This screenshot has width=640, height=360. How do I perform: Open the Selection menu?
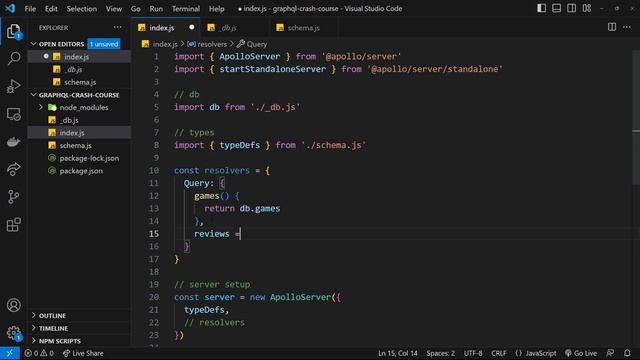(82, 9)
